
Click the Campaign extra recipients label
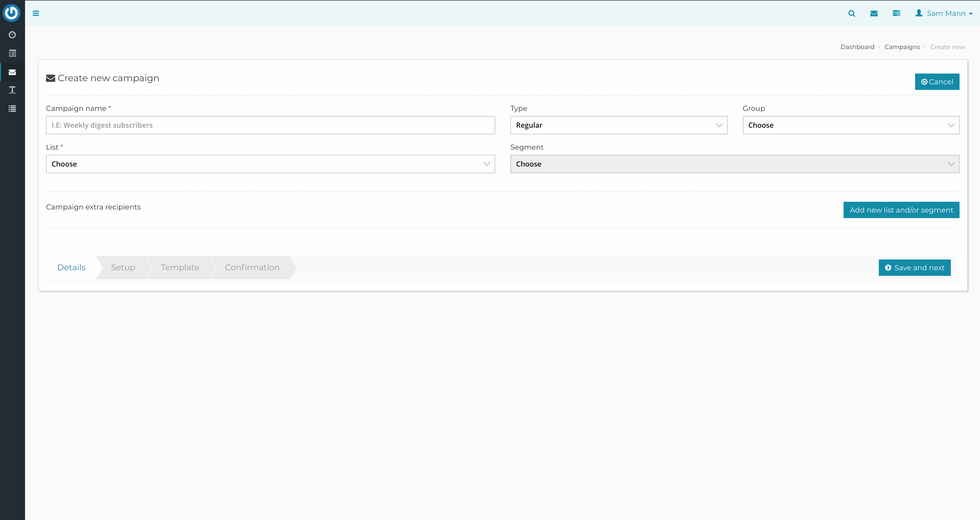93,207
